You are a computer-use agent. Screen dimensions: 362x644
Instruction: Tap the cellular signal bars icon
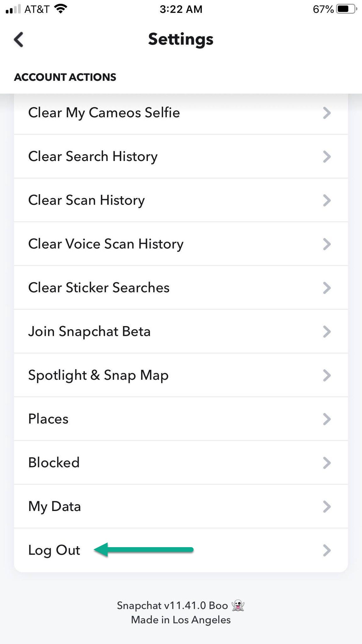point(13,9)
